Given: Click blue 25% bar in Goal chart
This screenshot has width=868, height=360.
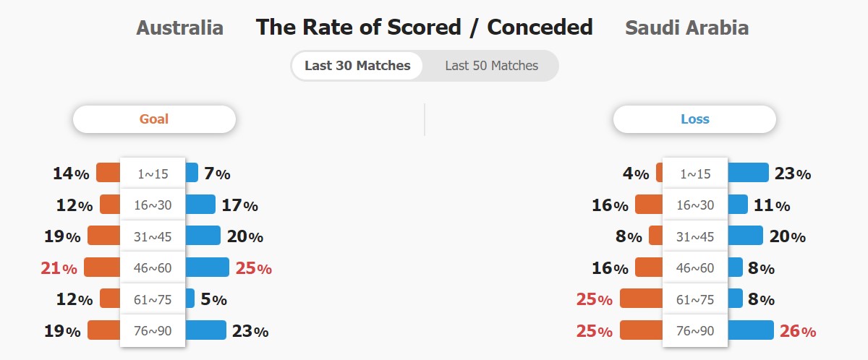Looking at the screenshot, I should click(208, 267).
